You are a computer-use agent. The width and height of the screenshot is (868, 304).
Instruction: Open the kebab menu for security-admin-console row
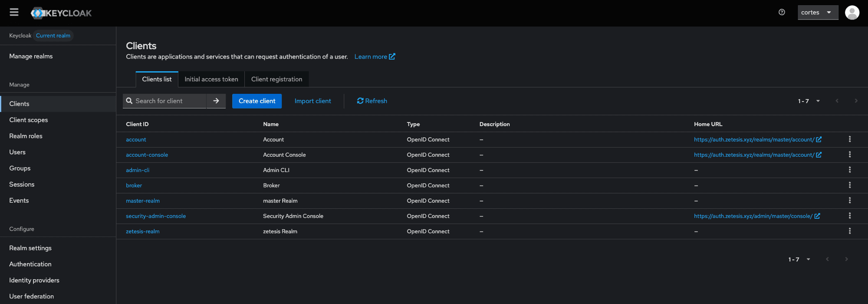point(849,216)
